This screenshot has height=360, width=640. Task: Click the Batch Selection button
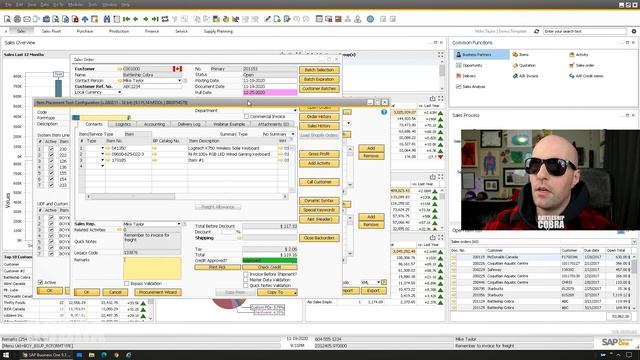click(x=319, y=70)
